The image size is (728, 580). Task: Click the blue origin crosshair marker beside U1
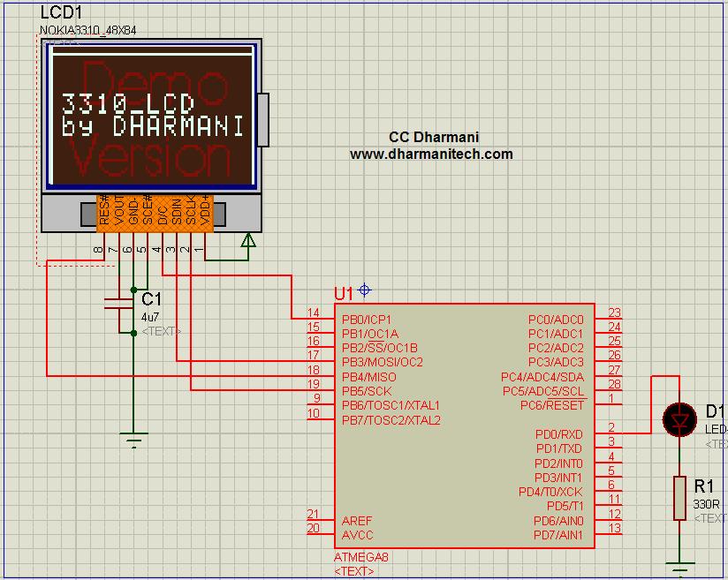(365, 290)
